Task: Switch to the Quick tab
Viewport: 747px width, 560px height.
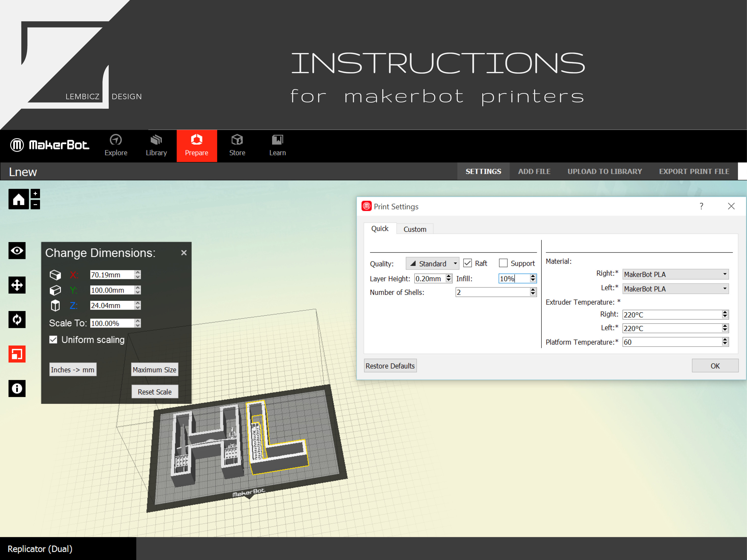Action: click(x=380, y=229)
